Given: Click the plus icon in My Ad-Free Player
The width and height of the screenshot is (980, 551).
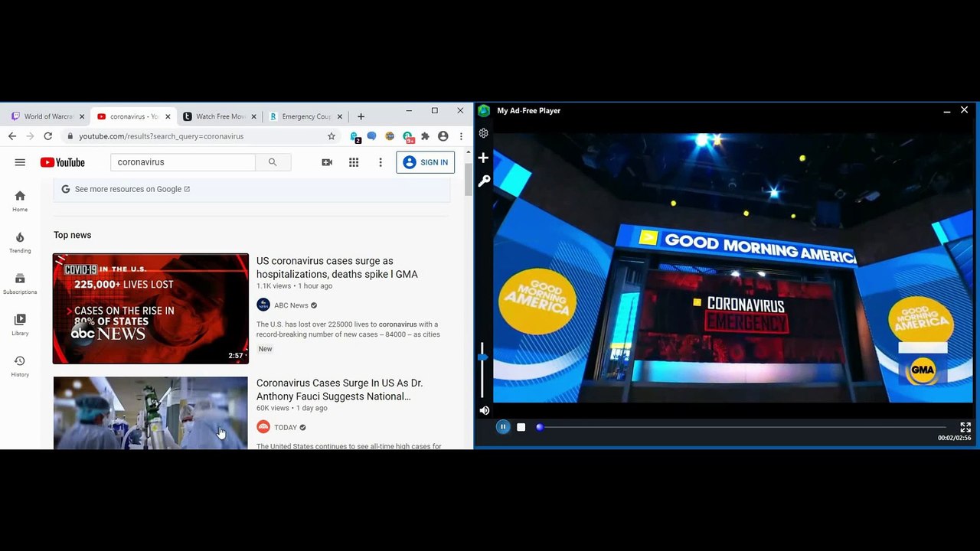Looking at the screenshot, I should tap(483, 158).
